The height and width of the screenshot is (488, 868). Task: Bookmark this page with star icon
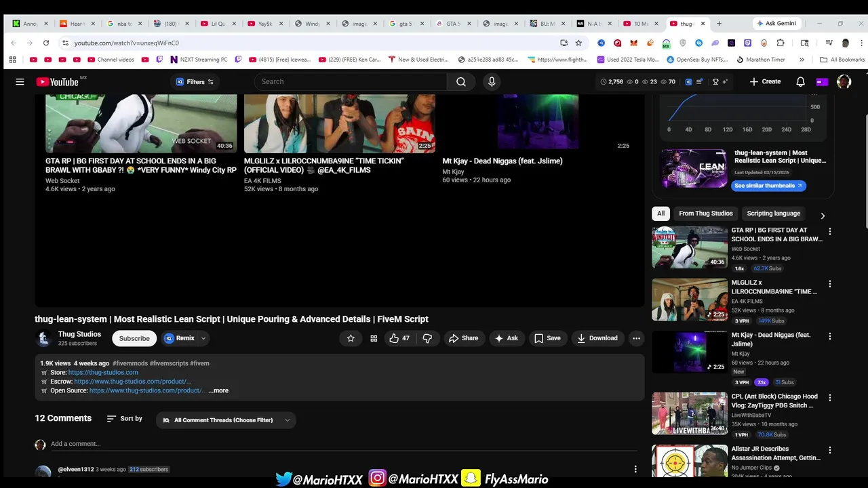pos(578,43)
